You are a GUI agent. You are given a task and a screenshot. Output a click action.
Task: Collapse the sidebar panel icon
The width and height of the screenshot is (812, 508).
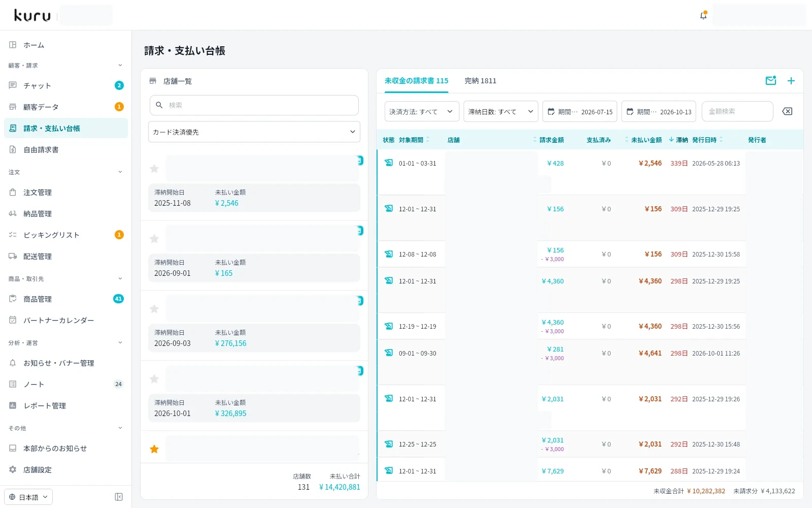coord(119,497)
